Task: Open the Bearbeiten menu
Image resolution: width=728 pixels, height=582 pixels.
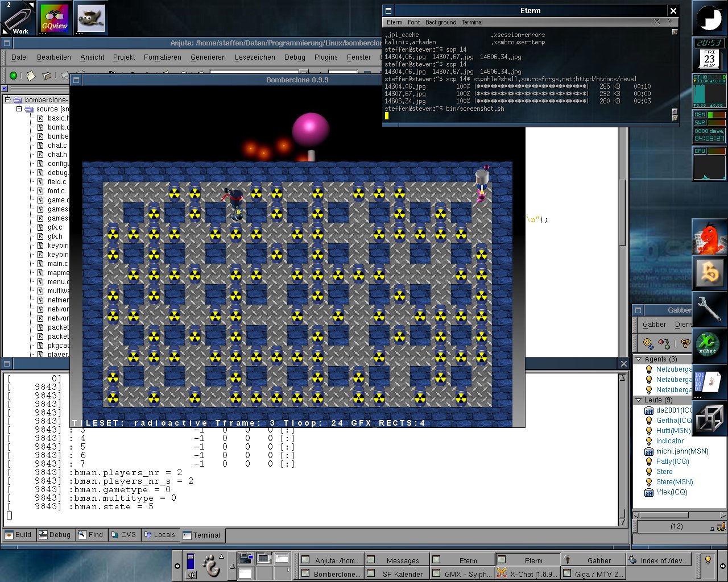Action: click(x=54, y=57)
